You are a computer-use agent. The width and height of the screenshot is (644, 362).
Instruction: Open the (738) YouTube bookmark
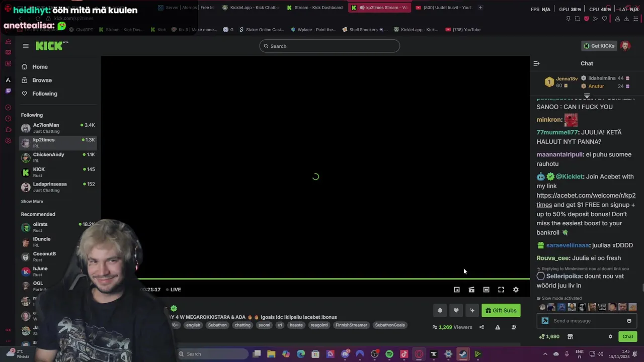[463, 30]
